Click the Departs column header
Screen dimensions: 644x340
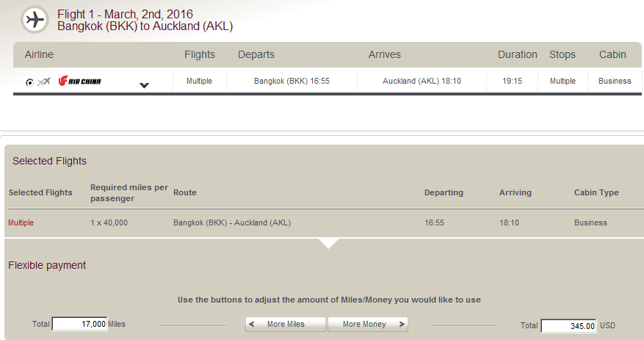click(256, 54)
